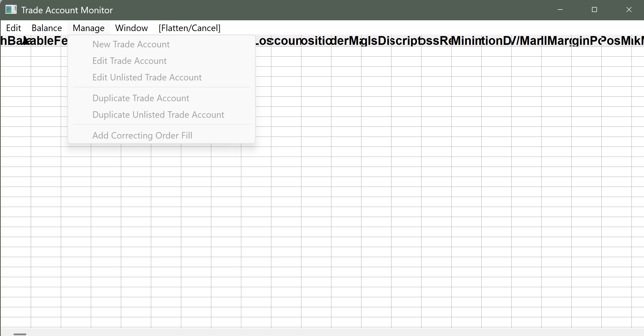Click the 'PosM' column header
This screenshot has width=644, height=336.
pyautogui.click(x=616, y=41)
